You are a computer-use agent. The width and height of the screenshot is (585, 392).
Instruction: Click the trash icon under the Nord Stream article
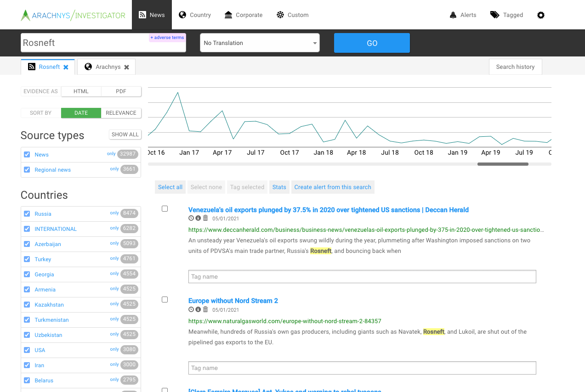pos(205,309)
